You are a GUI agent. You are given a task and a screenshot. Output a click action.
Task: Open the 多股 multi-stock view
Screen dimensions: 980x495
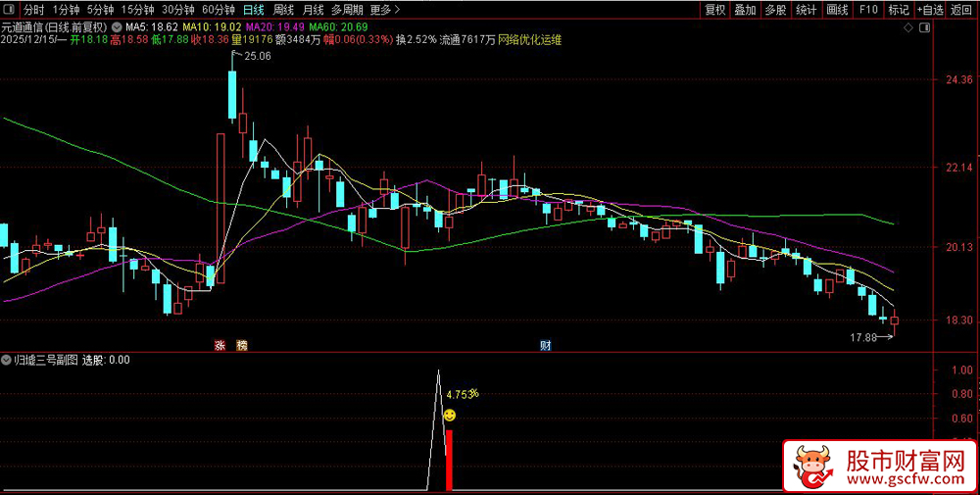(x=775, y=10)
